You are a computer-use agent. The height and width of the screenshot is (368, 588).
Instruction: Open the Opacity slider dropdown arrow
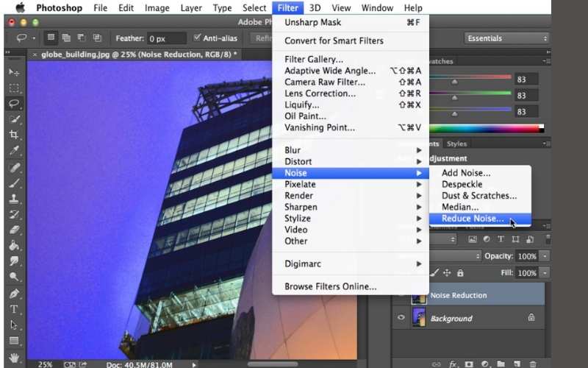(545, 256)
